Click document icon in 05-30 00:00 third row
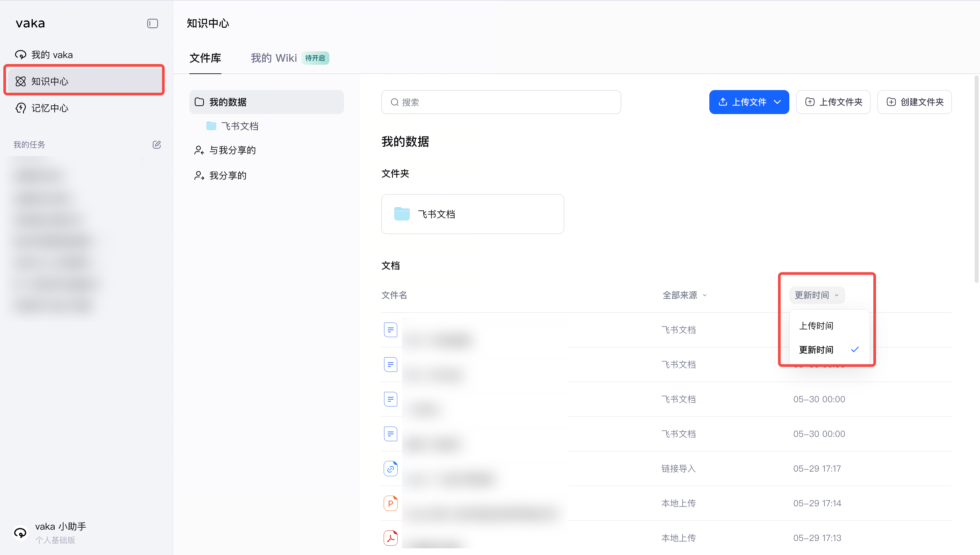980x555 pixels. click(390, 399)
